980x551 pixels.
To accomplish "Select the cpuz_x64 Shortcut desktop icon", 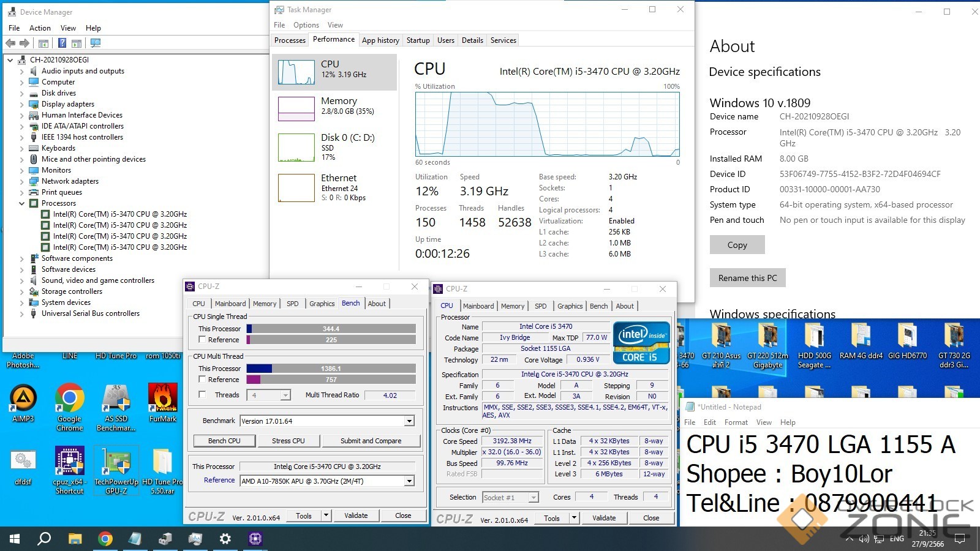I will point(70,471).
